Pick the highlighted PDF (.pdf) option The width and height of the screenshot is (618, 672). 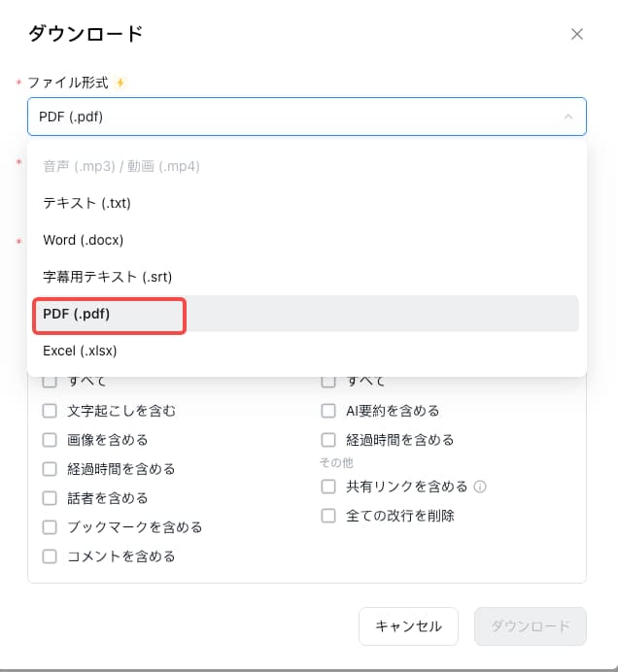coord(77,314)
